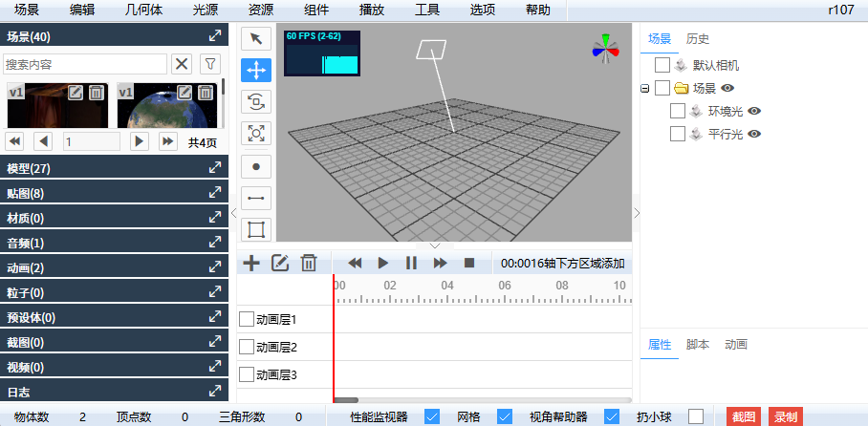Rewind the animation timeline
The height and width of the screenshot is (426, 868).
355,263
